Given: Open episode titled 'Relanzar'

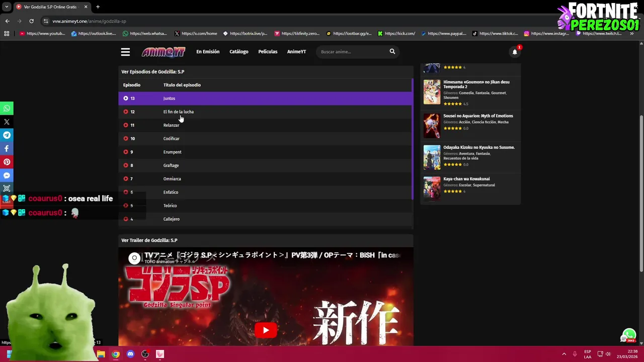Looking at the screenshot, I should (171, 125).
